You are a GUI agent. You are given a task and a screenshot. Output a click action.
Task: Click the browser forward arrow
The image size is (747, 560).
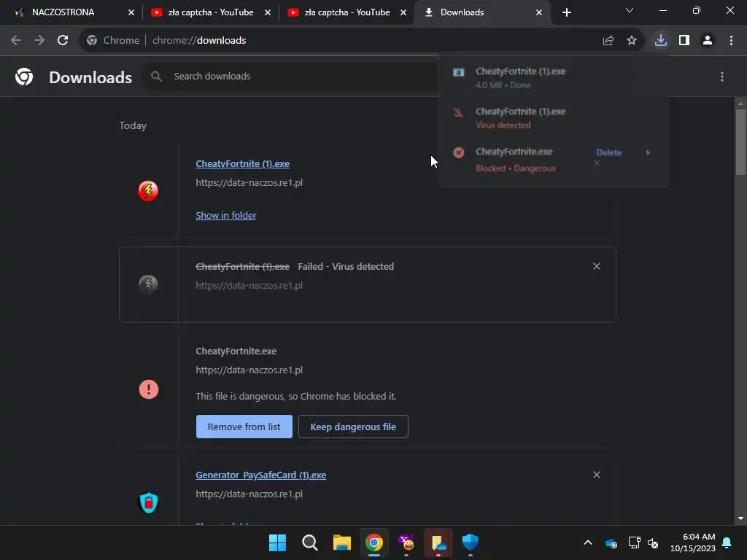[39, 41]
